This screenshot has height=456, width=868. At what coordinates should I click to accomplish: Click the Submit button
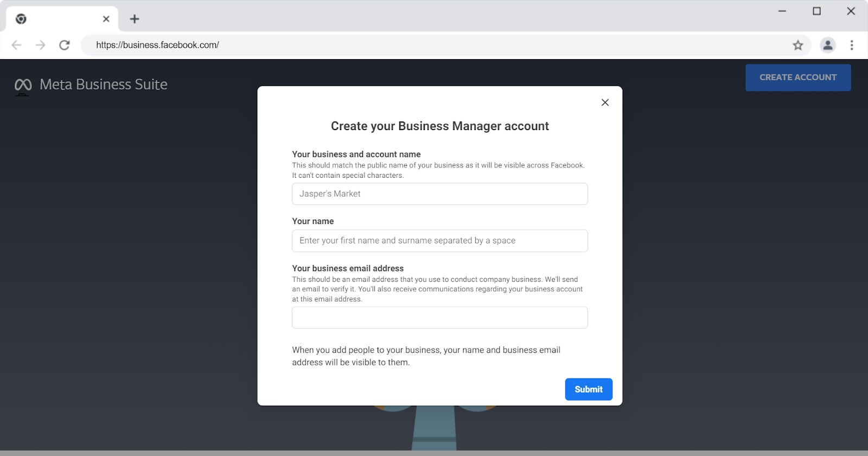click(589, 389)
